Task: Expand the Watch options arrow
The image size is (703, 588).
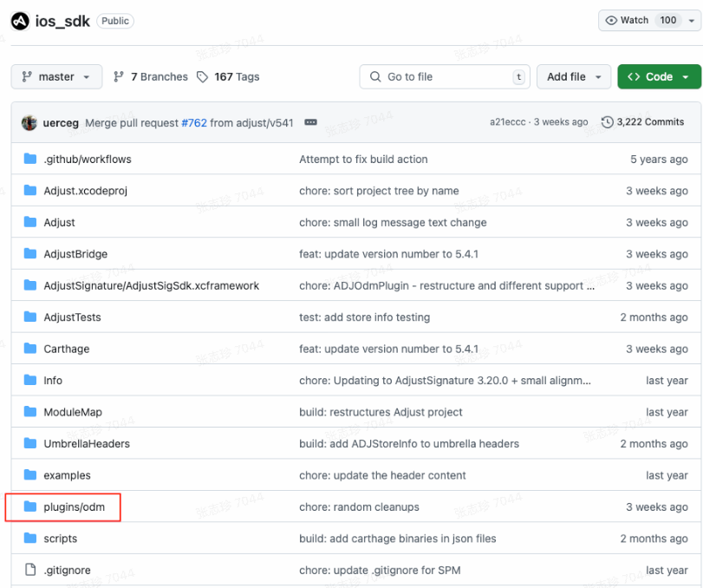Action: 692,21
